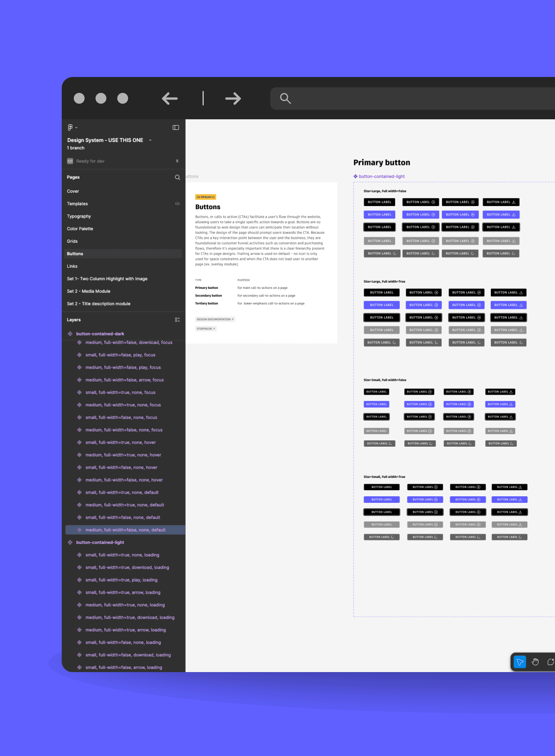Click the browser back arrow
This screenshot has height=756, width=555.
click(x=170, y=98)
